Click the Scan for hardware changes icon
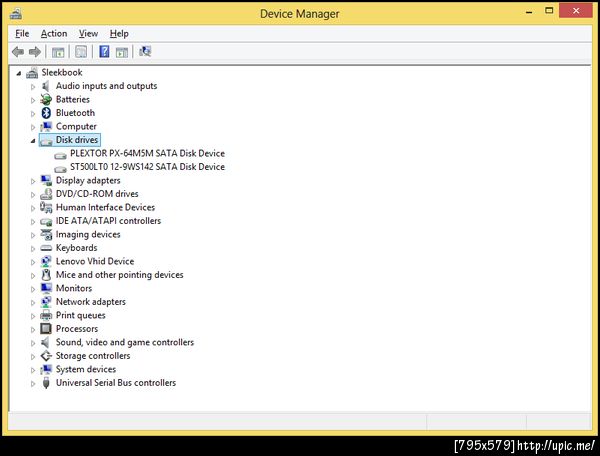Screen dimensions: 600x456 coord(145,51)
